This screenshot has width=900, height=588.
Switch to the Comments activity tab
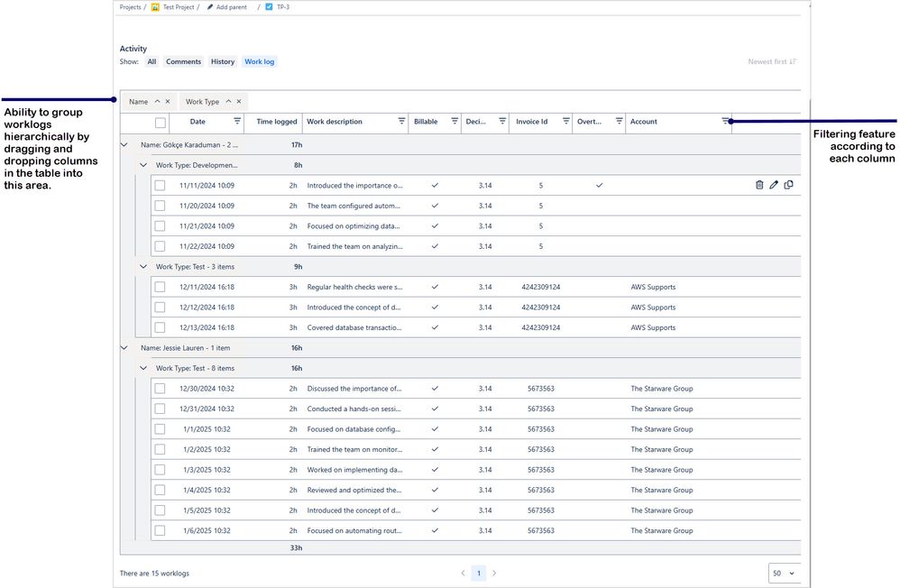pyautogui.click(x=183, y=62)
